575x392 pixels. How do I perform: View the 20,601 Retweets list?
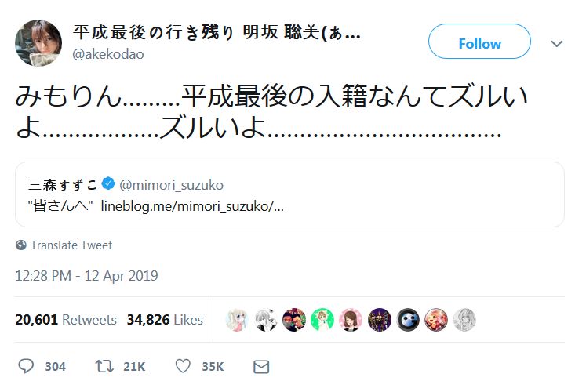[66, 320]
